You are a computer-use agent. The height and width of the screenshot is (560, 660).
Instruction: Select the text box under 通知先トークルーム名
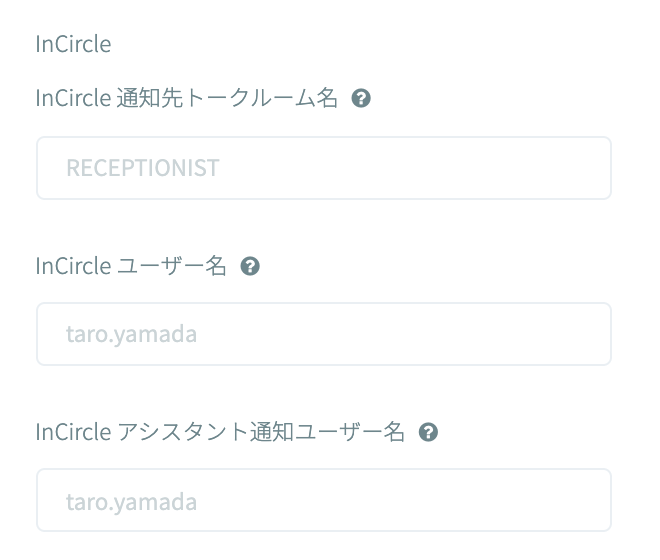[x=323, y=168]
